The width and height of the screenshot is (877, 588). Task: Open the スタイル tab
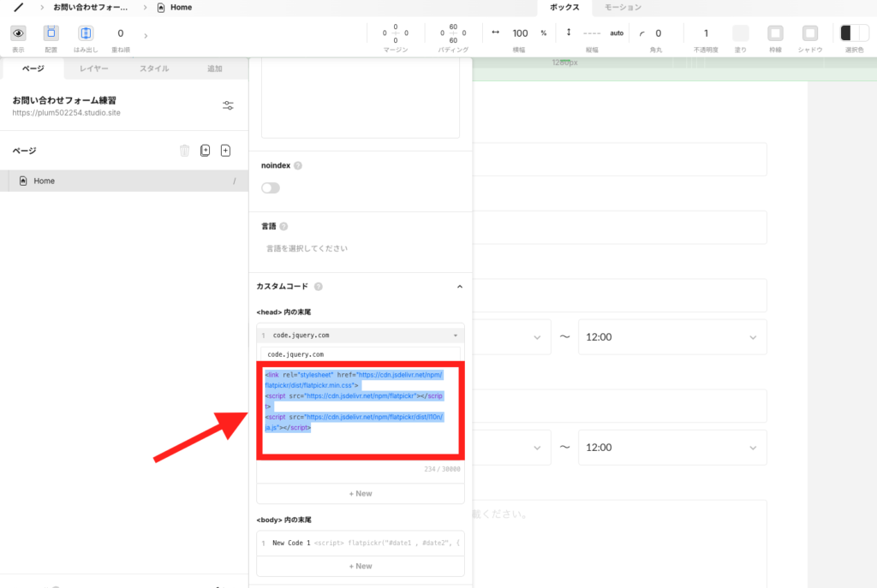click(x=154, y=68)
